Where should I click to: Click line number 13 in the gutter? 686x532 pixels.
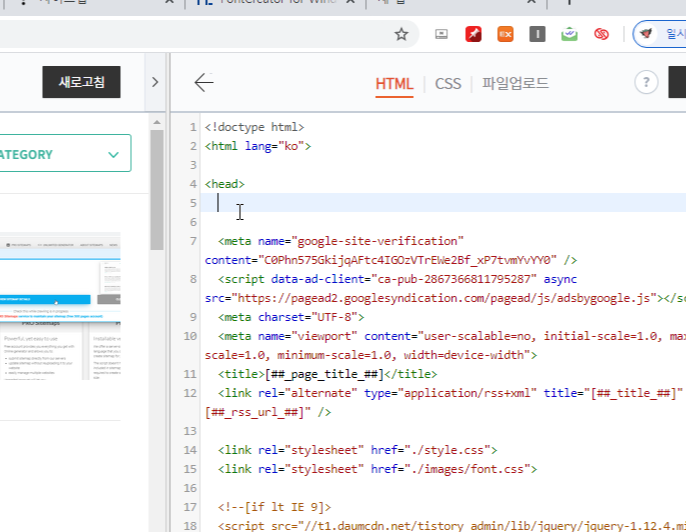pos(190,431)
